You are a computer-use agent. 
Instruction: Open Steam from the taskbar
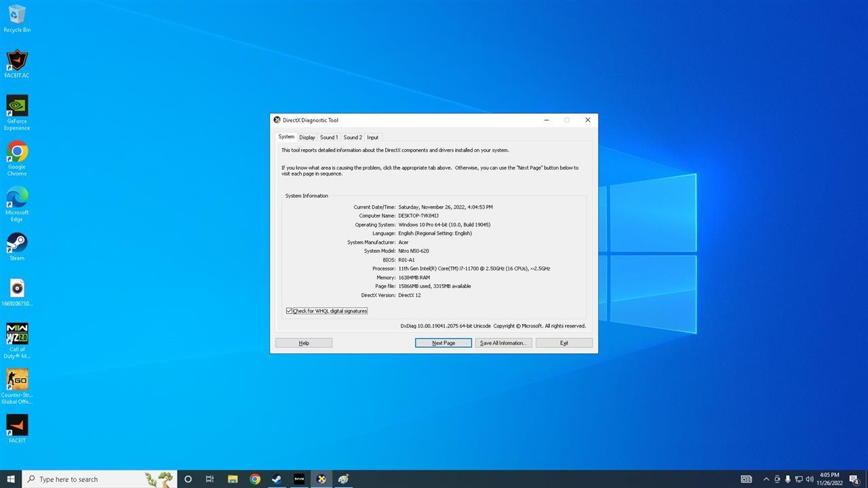277,479
